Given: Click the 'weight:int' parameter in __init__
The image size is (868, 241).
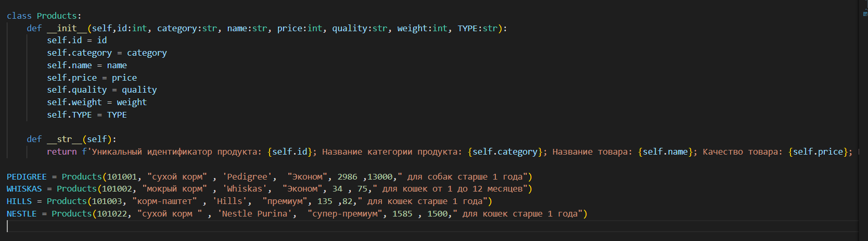Looking at the screenshot, I should pos(423,28).
